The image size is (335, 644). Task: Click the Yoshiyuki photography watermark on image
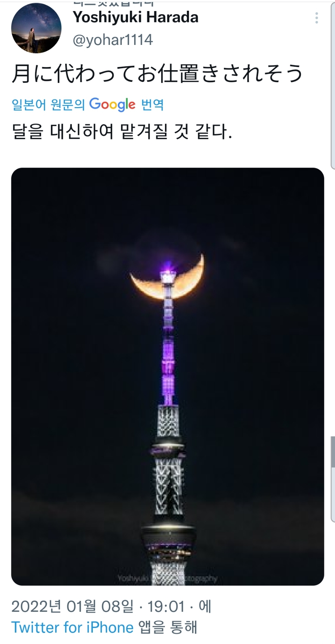(167, 578)
